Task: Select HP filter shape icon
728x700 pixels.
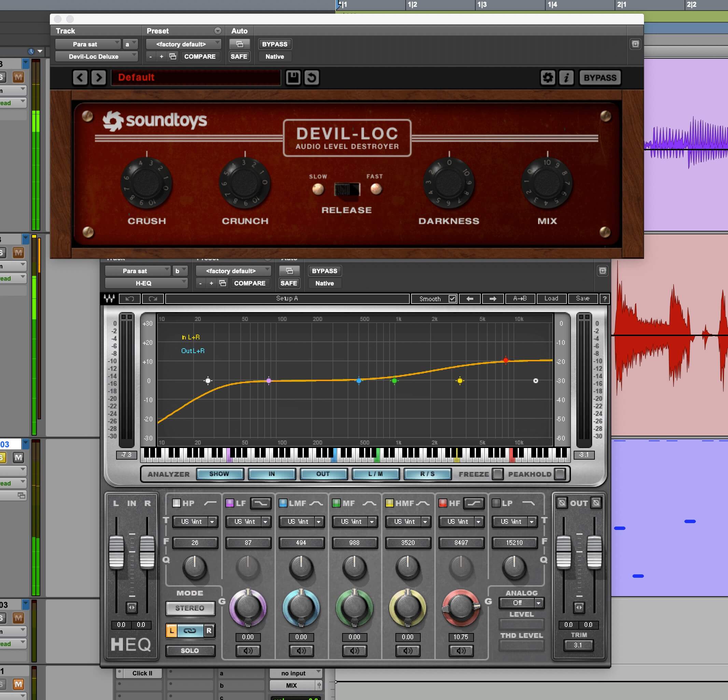Action: [x=210, y=503]
